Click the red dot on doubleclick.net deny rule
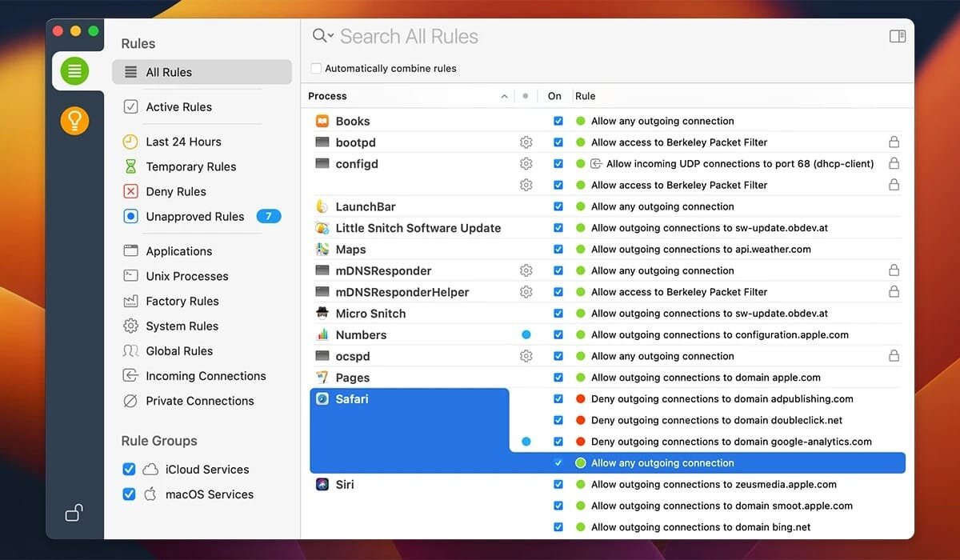 pyautogui.click(x=581, y=420)
